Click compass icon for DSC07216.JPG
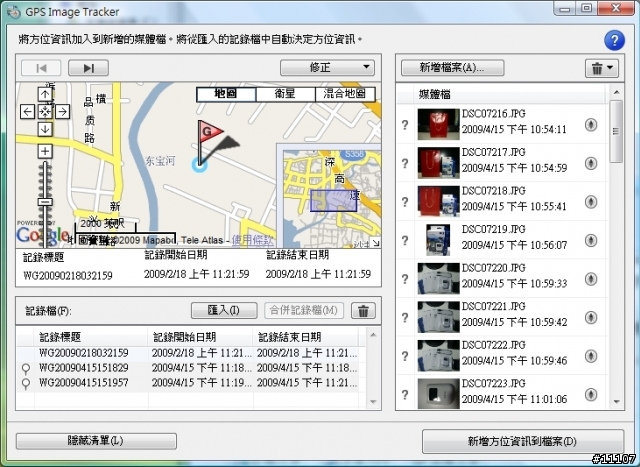This screenshot has height=467, width=640. pyautogui.click(x=591, y=125)
